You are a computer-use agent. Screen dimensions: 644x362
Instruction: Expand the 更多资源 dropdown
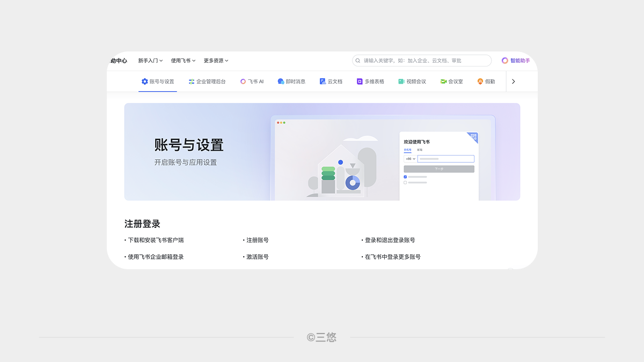(215, 61)
